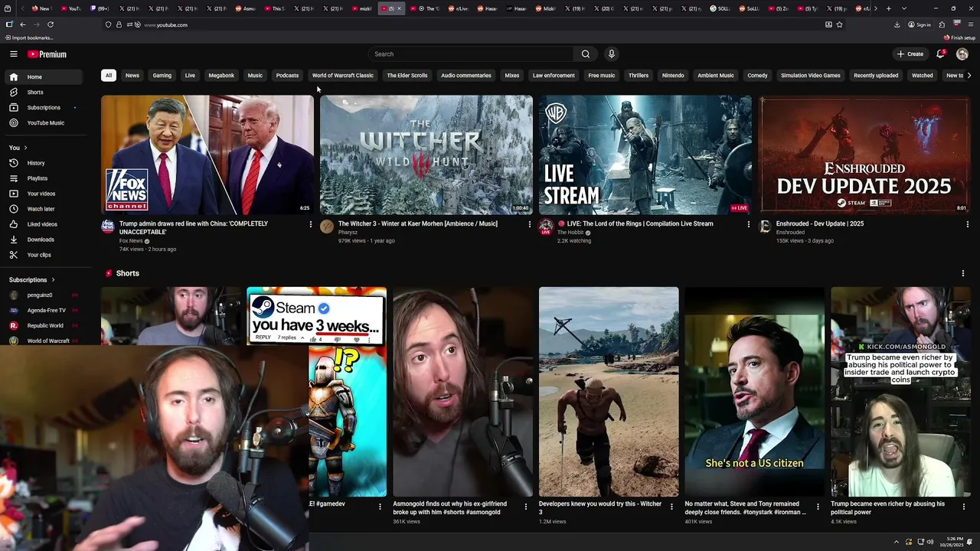Go to YouTube Premium logo home
980x551 pixels.
tap(47, 54)
